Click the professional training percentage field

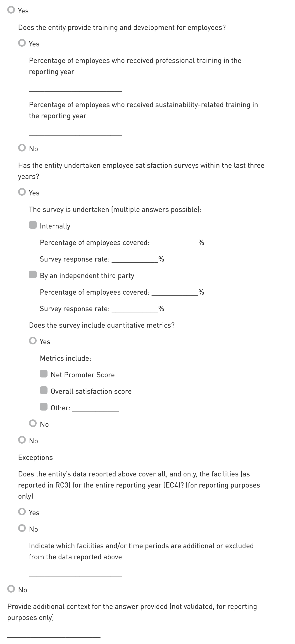[75, 89]
